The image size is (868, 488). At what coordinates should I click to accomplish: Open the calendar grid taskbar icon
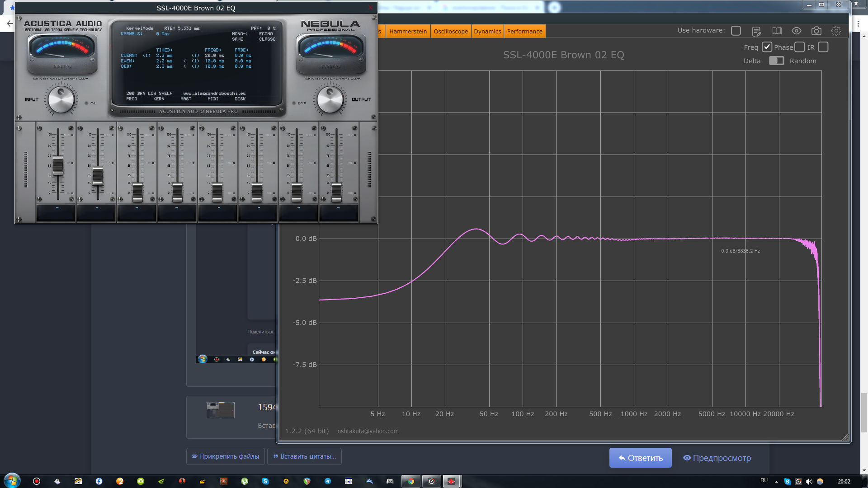coord(349,481)
